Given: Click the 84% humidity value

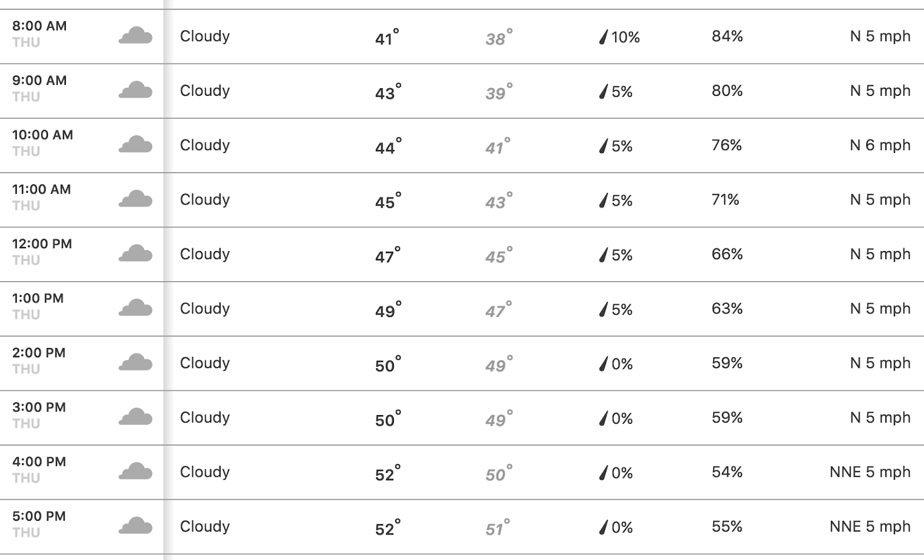Looking at the screenshot, I should coord(727,36).
